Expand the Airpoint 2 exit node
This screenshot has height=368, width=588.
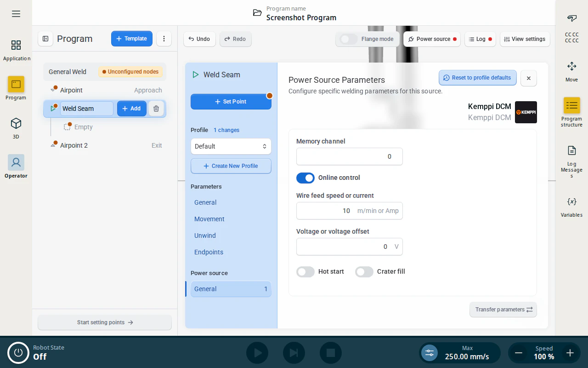coord(53,145)
